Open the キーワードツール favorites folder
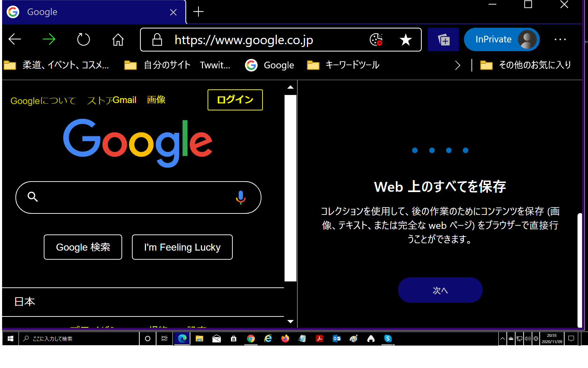This screenshot has height=368, width=588. (x=343, y=65)
